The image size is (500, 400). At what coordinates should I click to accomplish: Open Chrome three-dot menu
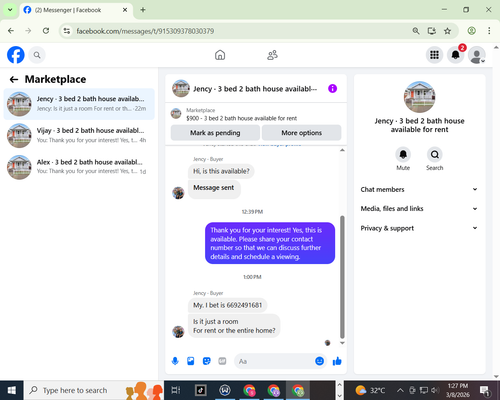[489, 31]
